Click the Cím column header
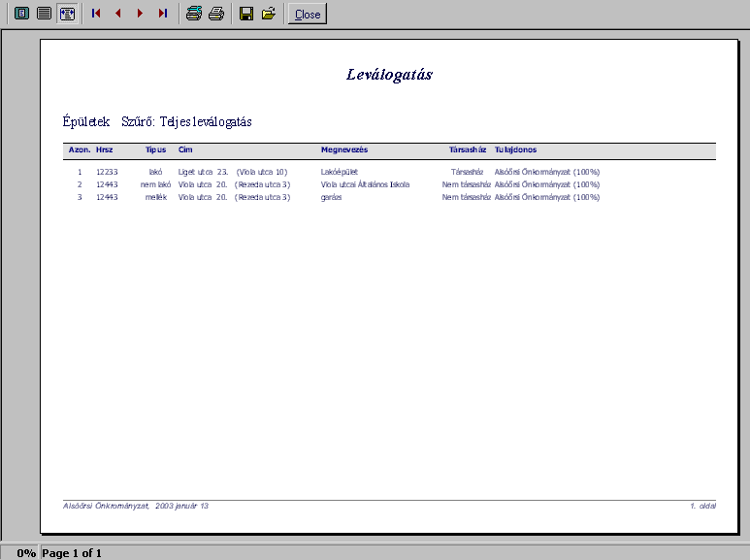The image size is (750, 560). pyautogui.click(x=185, y=149)
